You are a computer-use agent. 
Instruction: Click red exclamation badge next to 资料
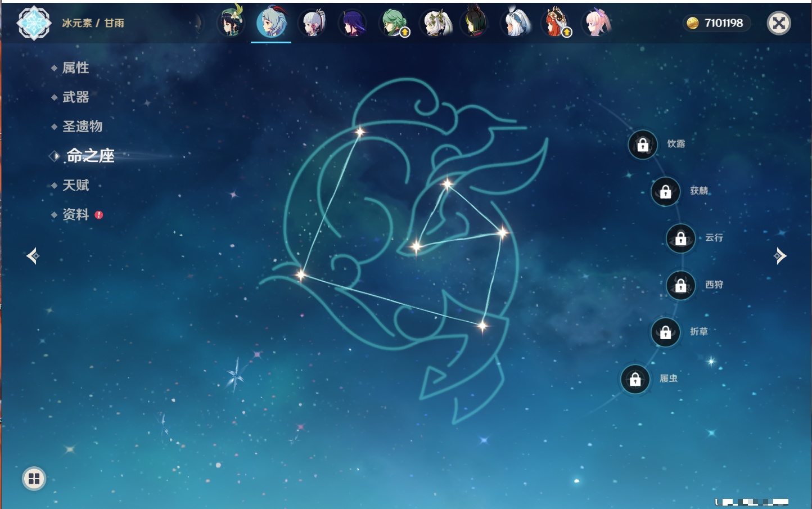(x=99, y=215)
